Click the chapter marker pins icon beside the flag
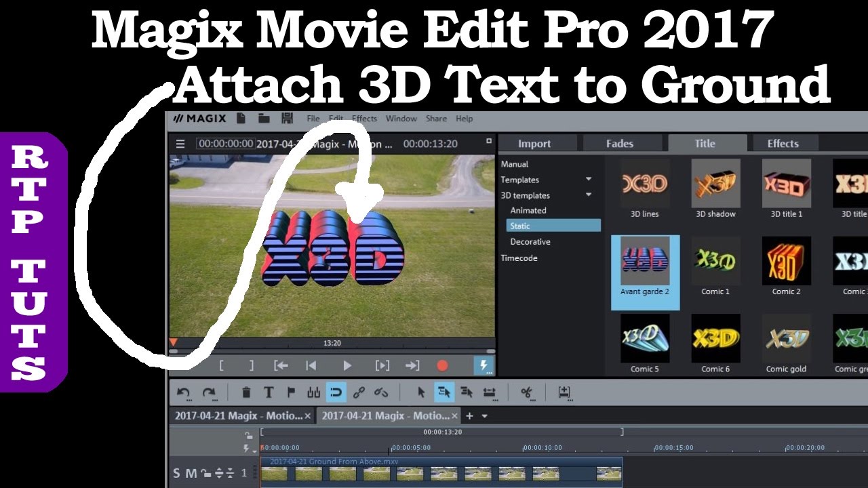 point(313,392)
